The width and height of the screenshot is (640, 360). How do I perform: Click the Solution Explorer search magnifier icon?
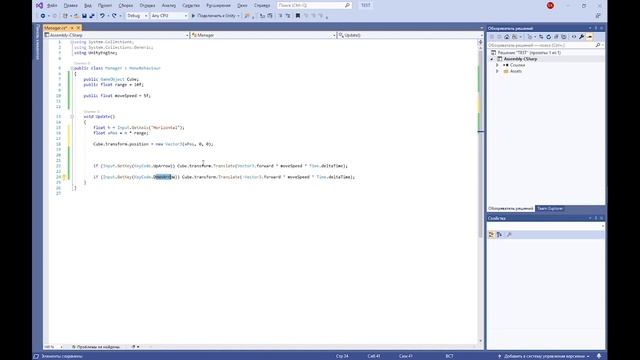coord(598,45)
